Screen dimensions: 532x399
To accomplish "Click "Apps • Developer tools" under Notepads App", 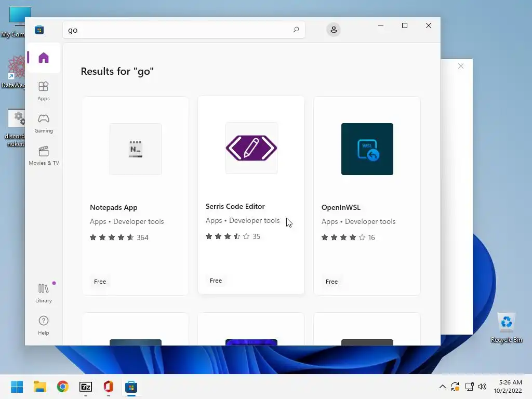I will pyautogui.click(x=127, y=221).
